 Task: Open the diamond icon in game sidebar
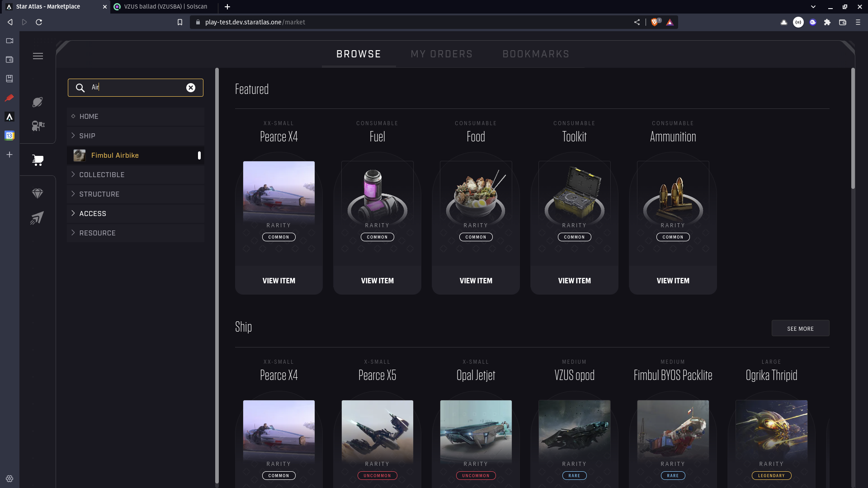[38, 193]
